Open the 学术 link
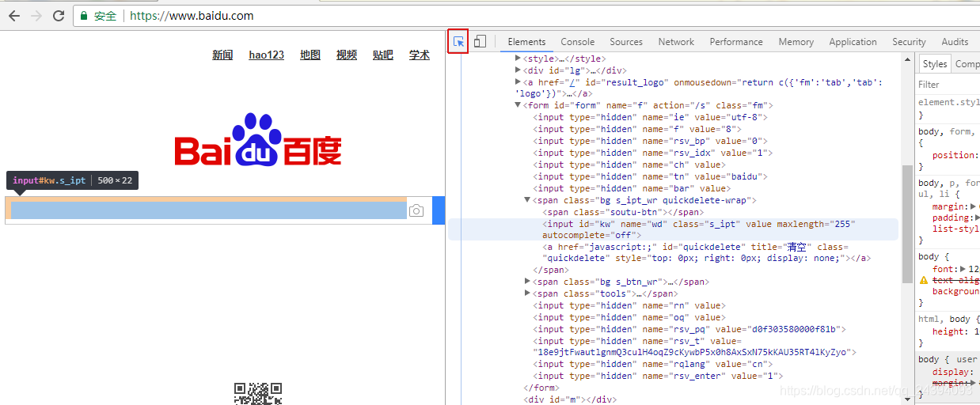The height and width of the screenshot is (405, 980). (x=420, y=55)
